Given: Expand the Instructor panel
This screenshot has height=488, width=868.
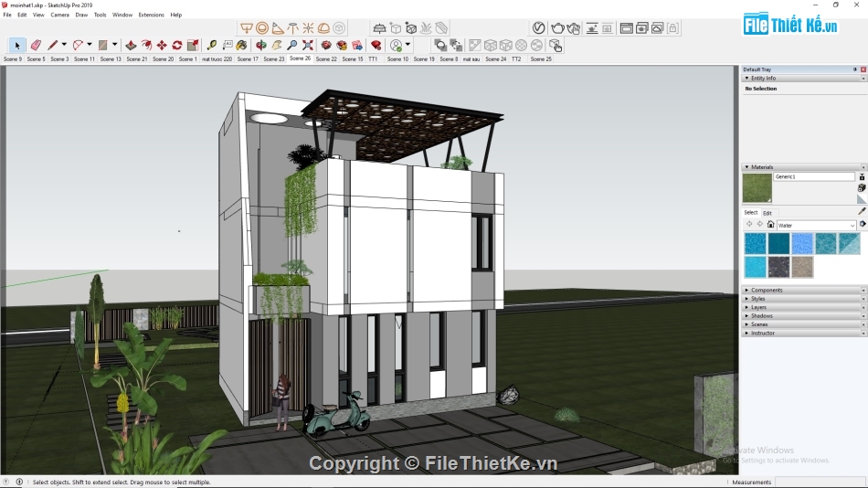Looking at the screenshot, I should (746, 333).
